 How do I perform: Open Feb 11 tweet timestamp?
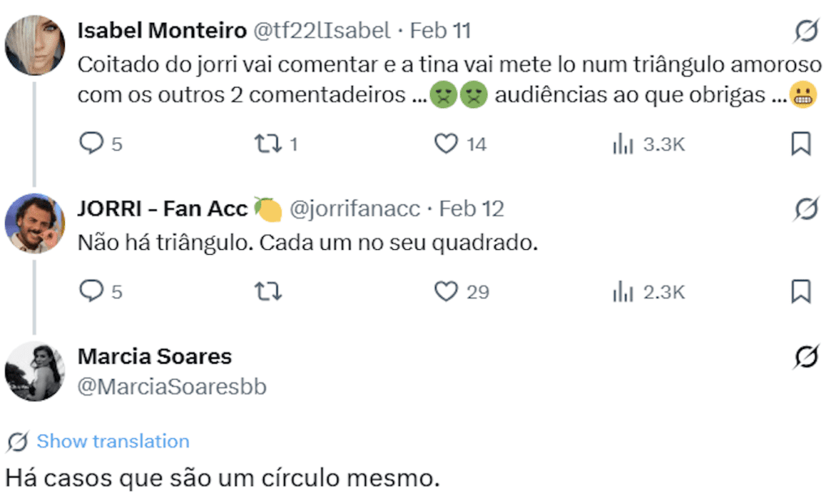click(x=440, y=31)
